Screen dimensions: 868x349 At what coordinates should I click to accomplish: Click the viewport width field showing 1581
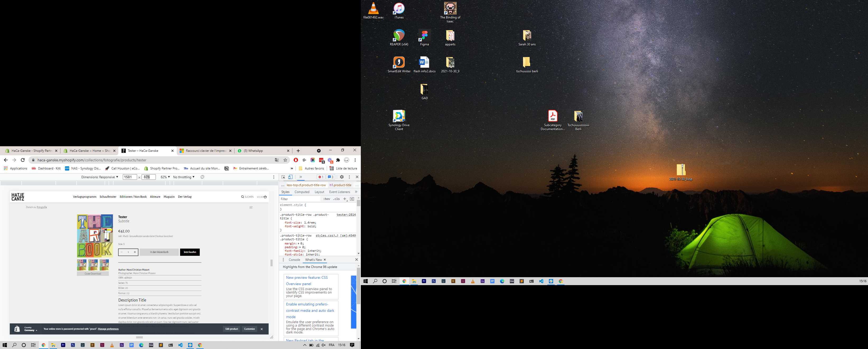tap(130, 177)
